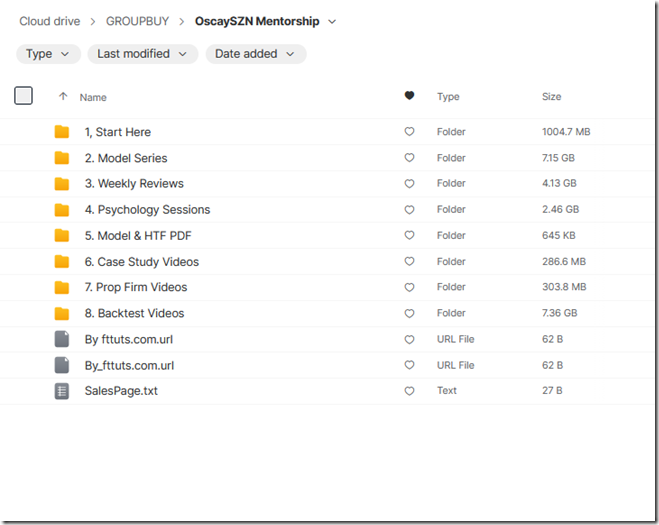Image resolution: width=659 pixels, height=525 pixels.
Task: Sort the list by Size column
Action: pyautogui.click(x=551, y=97)
